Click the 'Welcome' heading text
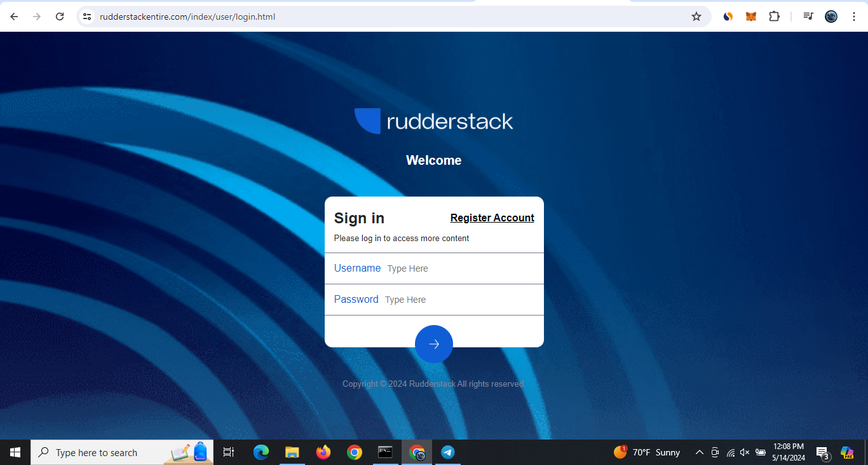This screenshot has height=465, width=868. pyautogui.click(x=434, y=160)
